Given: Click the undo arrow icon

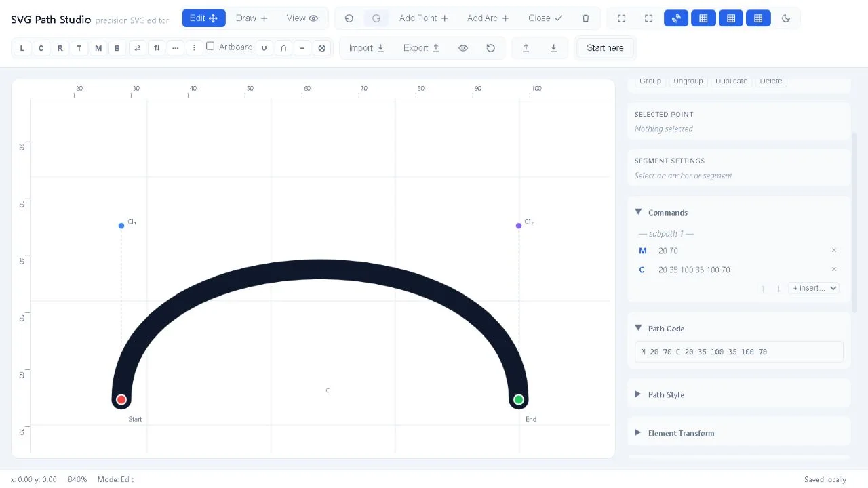Looking at the screenshot, I should coord(349,18).
